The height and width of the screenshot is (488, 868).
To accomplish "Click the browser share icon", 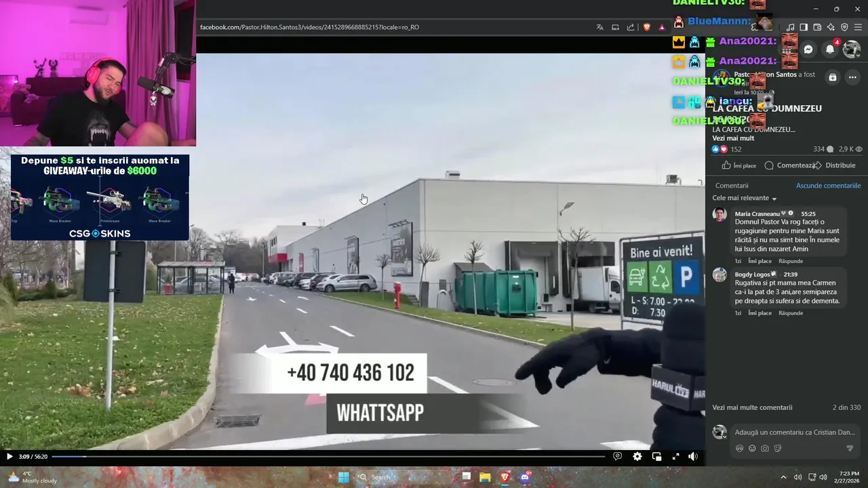I will 631,27.
